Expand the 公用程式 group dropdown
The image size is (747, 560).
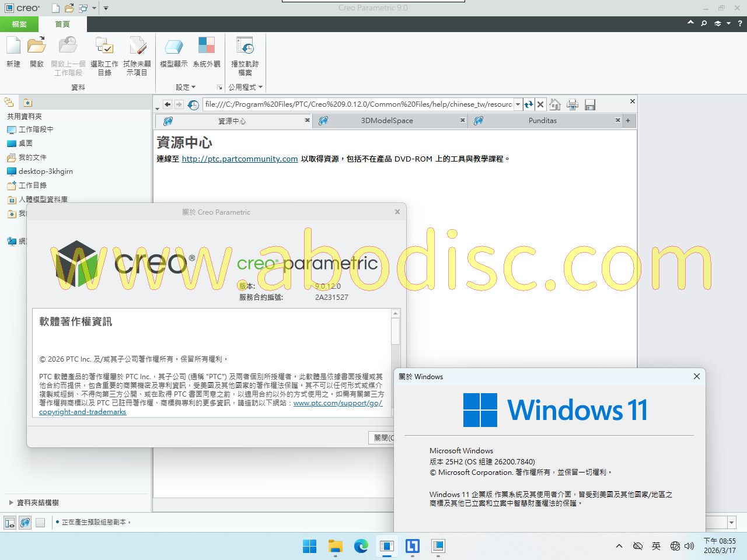point(245,87)
